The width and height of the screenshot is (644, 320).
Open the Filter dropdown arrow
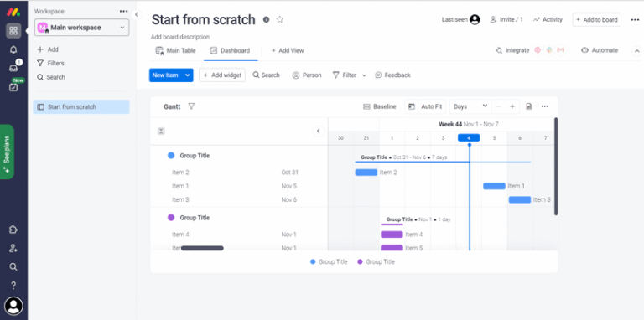pos(364,75)
